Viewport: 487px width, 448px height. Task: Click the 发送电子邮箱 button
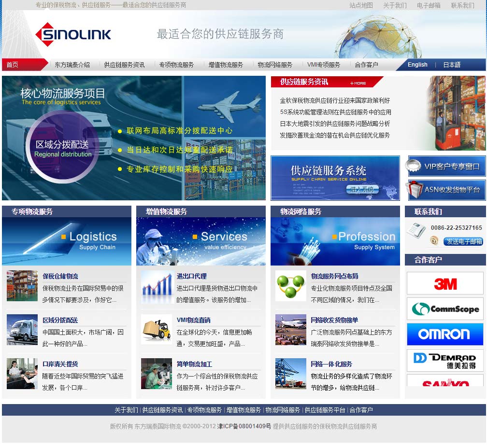pos(463,242)
